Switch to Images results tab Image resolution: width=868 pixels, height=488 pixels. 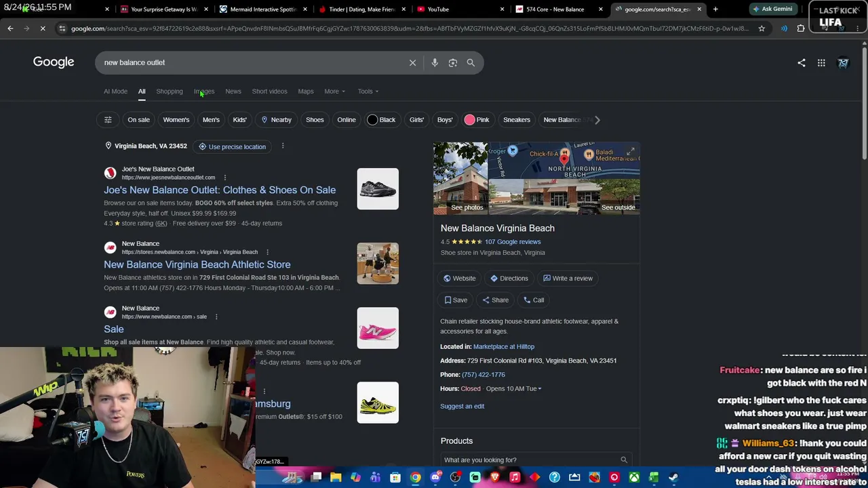(204, 91)
